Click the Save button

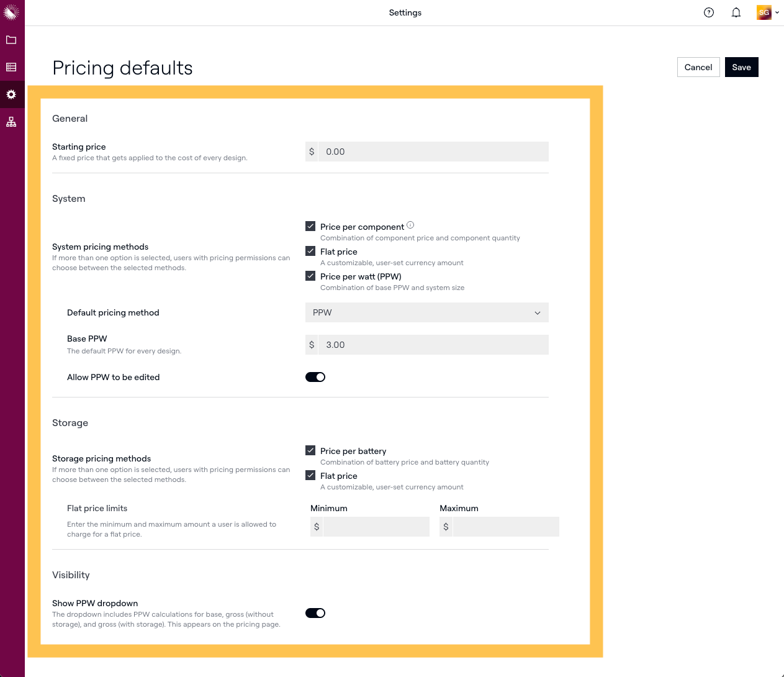(x=741, y=67)
